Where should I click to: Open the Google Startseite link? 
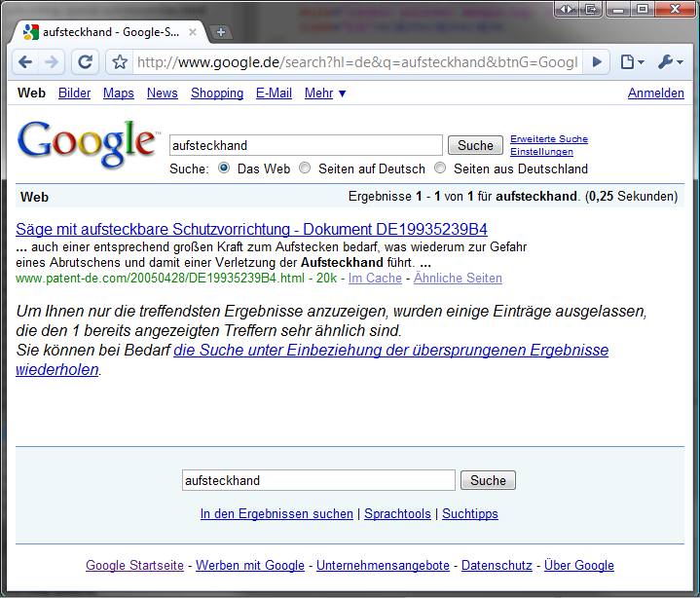coord(134,565)
